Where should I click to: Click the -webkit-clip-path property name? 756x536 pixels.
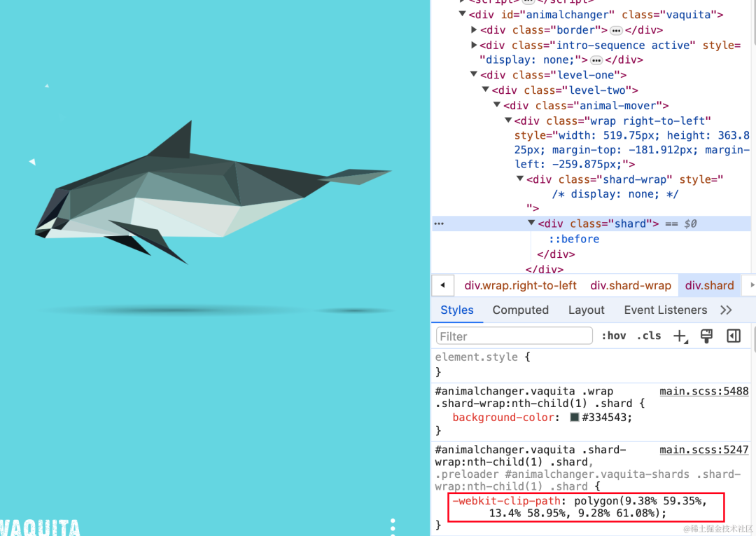(x=506, y=501)
